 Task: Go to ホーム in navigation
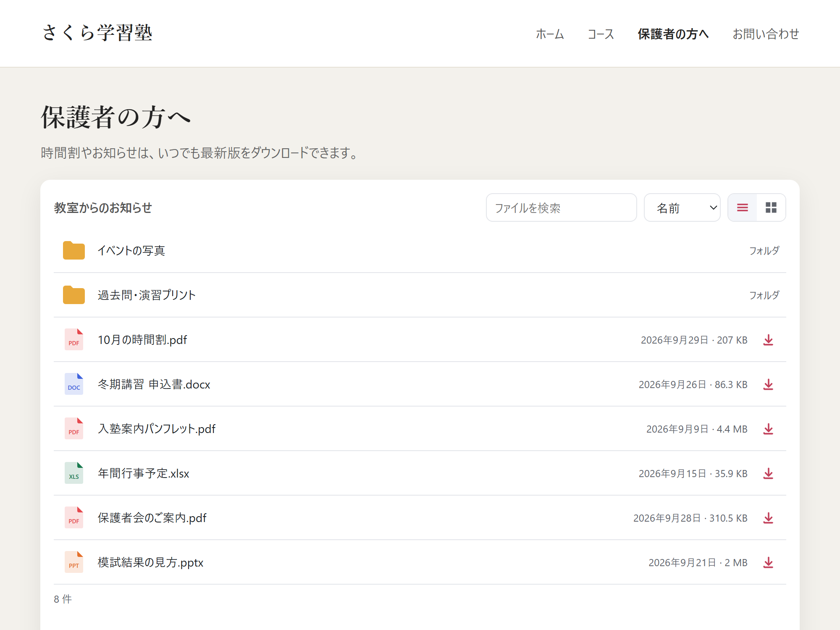click(x=550, y=34)
